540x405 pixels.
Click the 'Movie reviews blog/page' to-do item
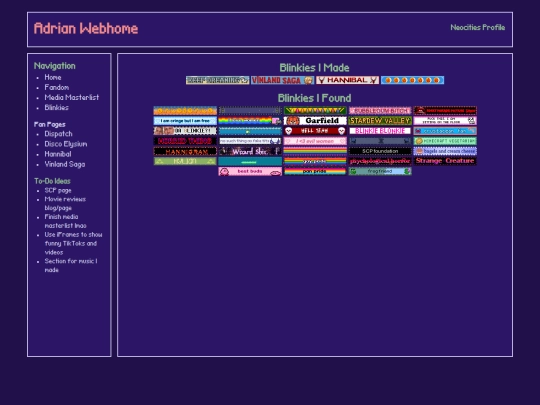tap(65, 204)
